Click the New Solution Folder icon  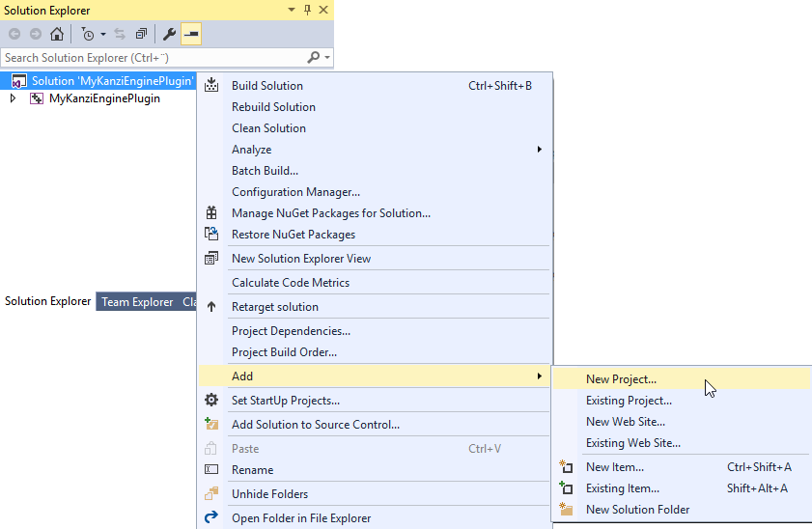point(567,510)
